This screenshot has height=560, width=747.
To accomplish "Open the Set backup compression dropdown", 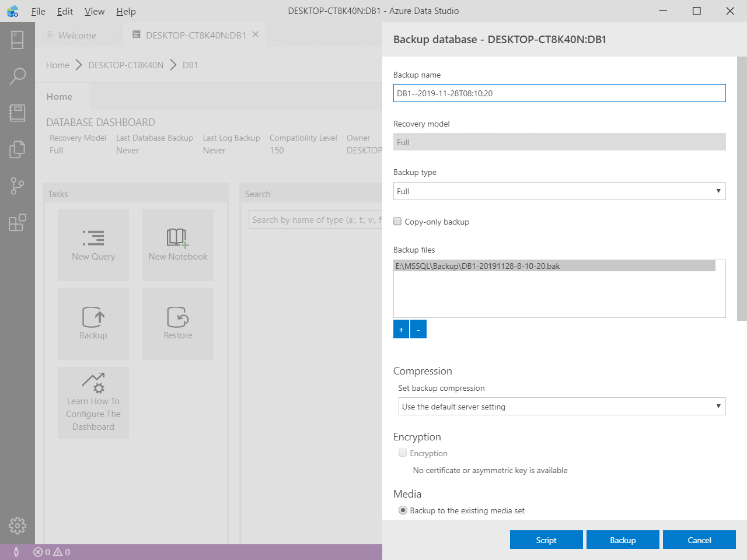I will pos(562,407).
